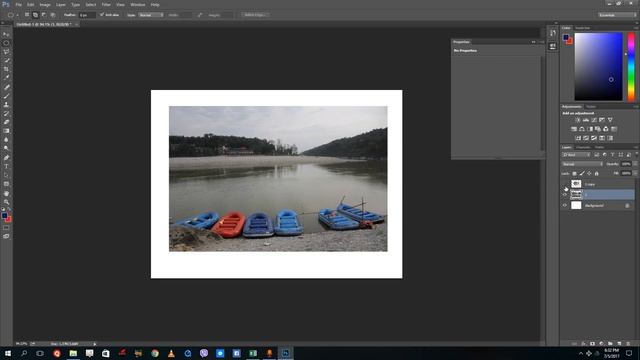This screenshot has width=640, height=360.
Task: Hide the selected middle layer's eye
Action: [x=565, y=195]
